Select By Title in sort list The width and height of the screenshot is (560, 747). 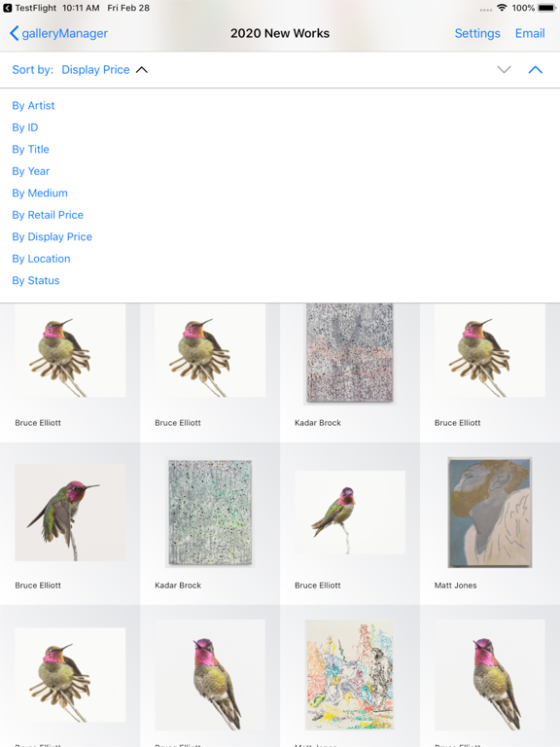pyautogui.click(x=30, y=150)
